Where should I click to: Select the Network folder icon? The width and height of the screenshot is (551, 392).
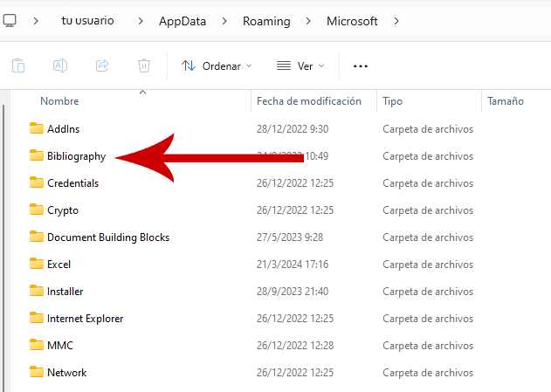pyautogui.click(x=36, y=372)
